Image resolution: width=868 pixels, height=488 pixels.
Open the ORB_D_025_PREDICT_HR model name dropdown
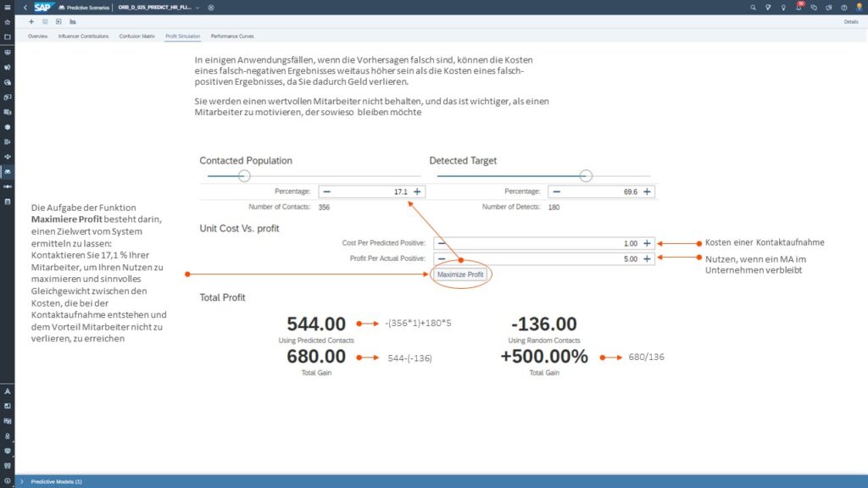coord(197,8)
